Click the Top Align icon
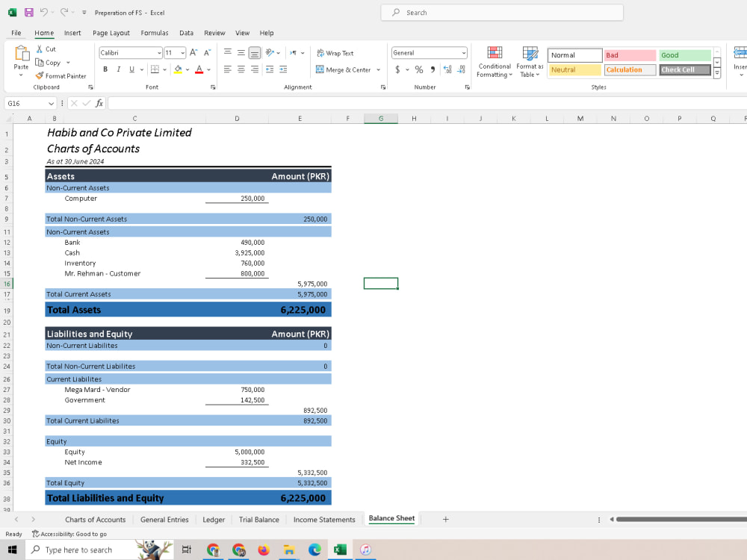The image size is (747, 560). 228,52
